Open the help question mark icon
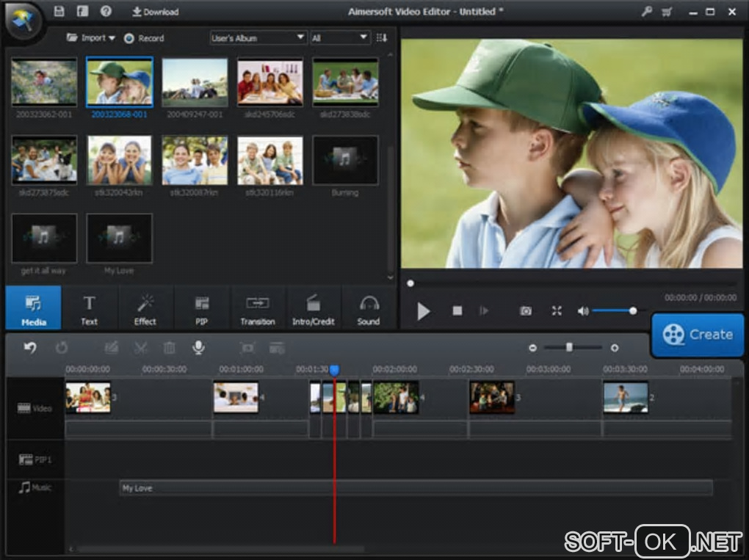Image resolution: width=749 pixels, height=560 pixels. click(106, 12)
